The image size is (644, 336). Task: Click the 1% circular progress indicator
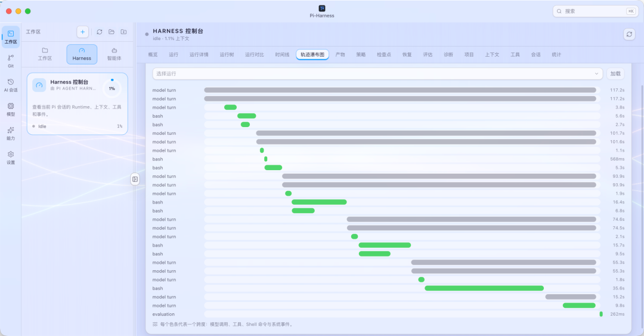coord(112,88)
